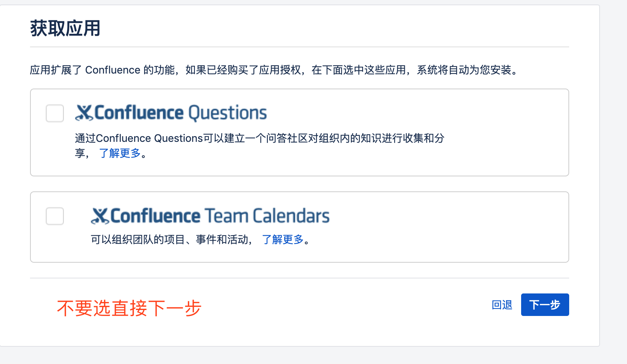Viewport: 627px width, 364px height.
Task: Tick the Confluence Team Calendars checkbox
Action: point(55,216)
